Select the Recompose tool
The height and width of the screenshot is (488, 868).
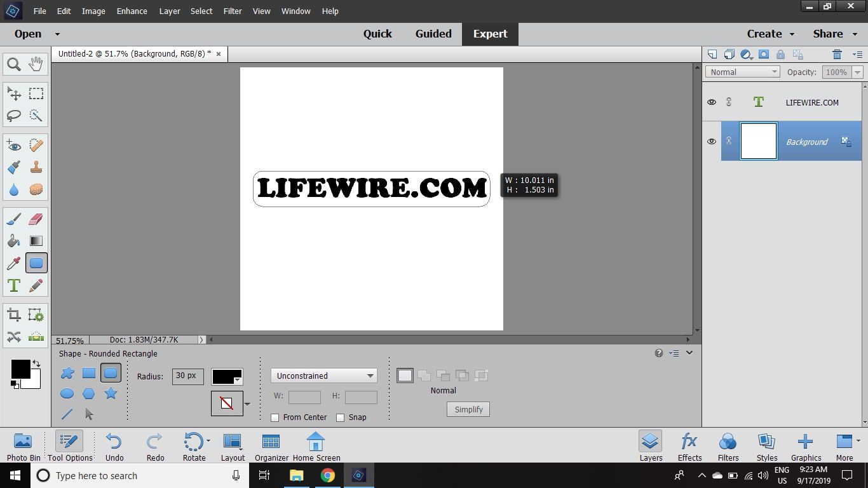point(36,315)
